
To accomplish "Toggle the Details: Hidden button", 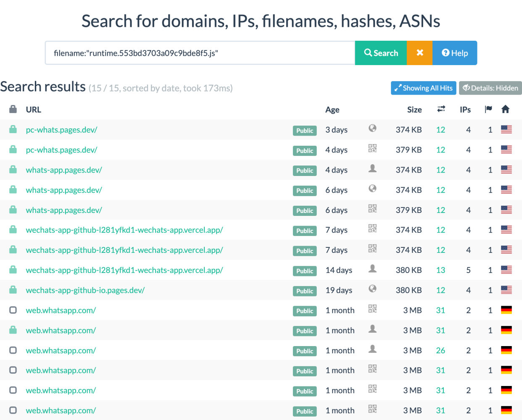I will point(490,88).
